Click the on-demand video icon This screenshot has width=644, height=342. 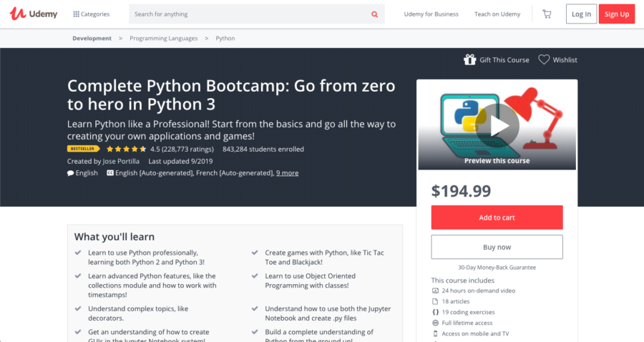(x=435, y=290)
